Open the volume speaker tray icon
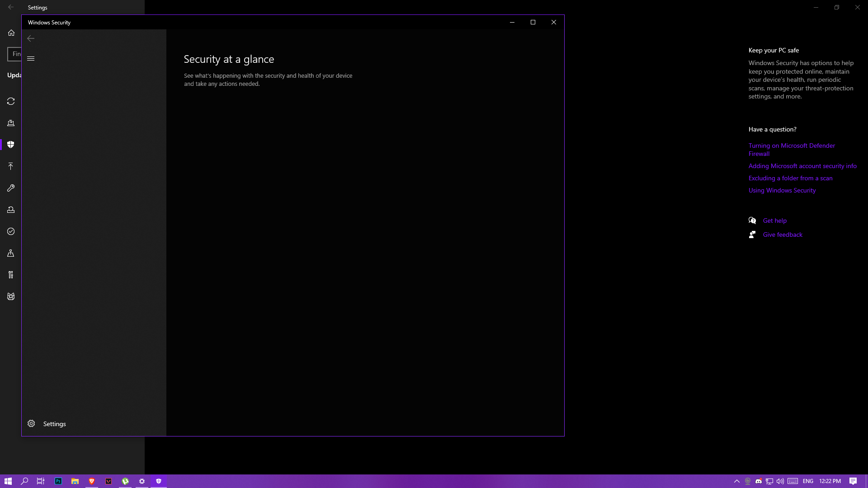The width and height of the screenshot is (868, 488). (780, 481)
